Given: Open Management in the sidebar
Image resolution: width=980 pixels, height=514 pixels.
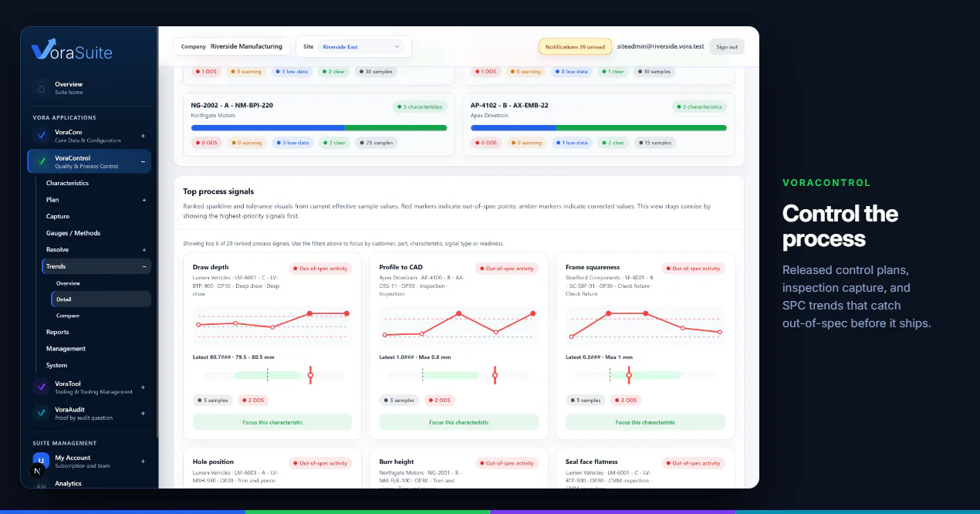Looking at the screenshot, I should [66, 349].
